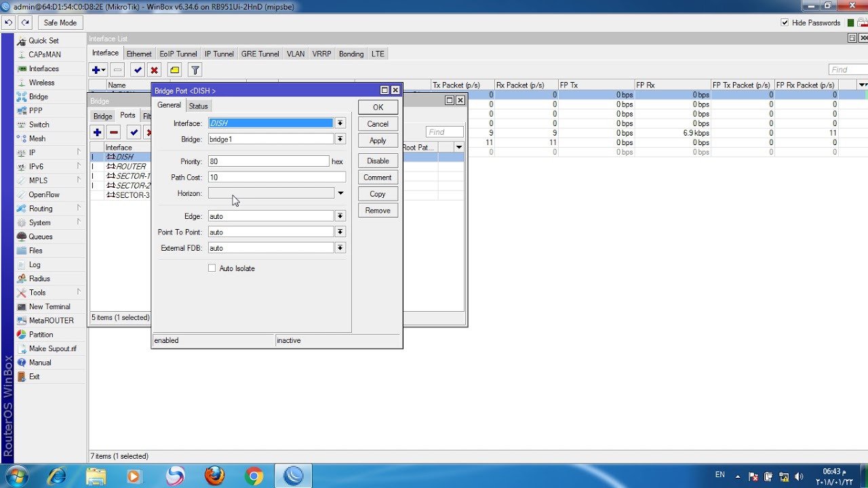Viewport: 868px width, 488px height.
Task: Click the Apply button
Action: (x=378, y=140)
